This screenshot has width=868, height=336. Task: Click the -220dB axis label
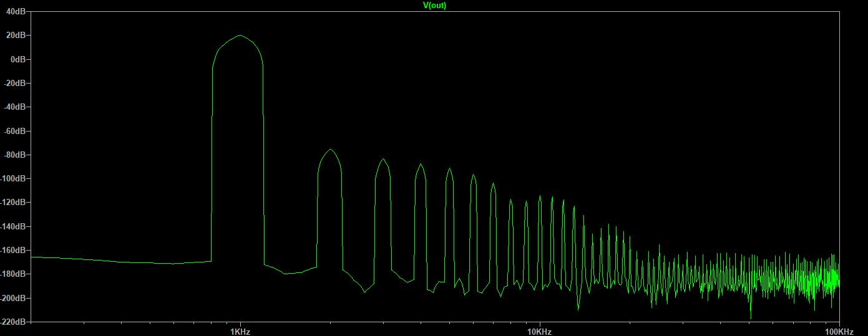click(13, 322)
